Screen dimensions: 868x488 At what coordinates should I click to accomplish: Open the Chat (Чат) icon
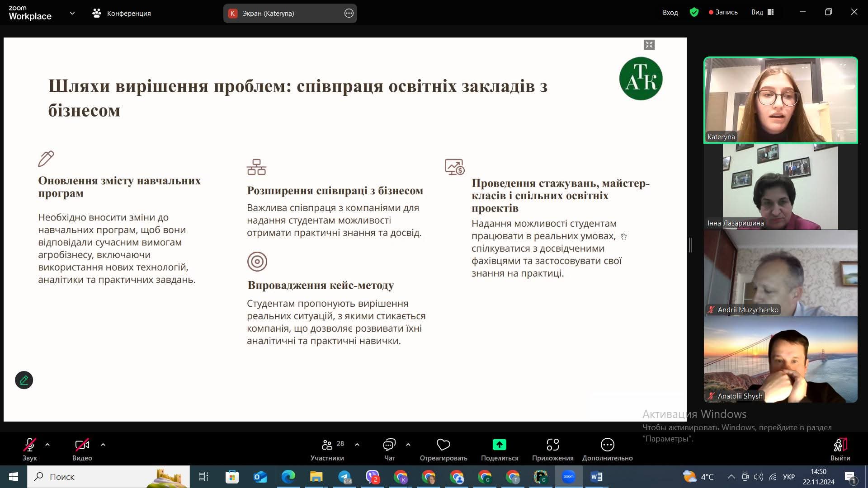point(389,445)
